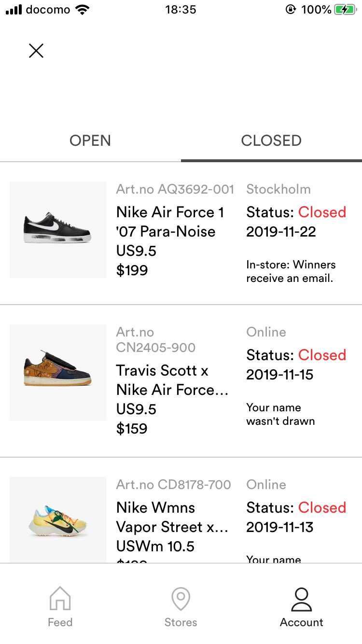Tap the Travis Scott x Nike Air Force title

172,380
